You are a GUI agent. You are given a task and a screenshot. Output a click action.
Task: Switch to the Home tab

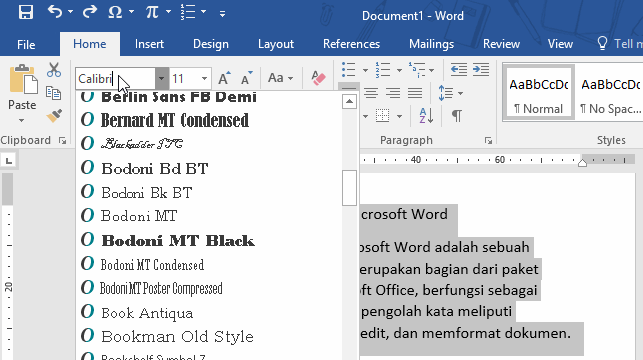tap(89, 44)
